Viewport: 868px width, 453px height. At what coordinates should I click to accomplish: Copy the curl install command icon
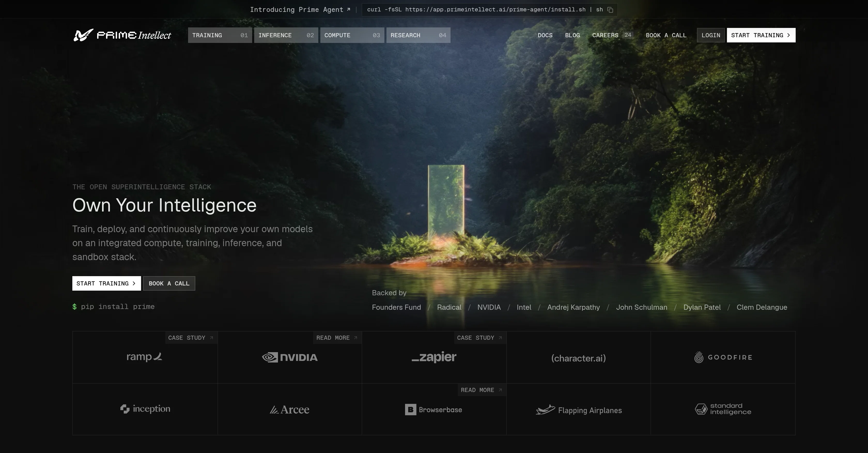pyautogui.click(x=610, y=10)
